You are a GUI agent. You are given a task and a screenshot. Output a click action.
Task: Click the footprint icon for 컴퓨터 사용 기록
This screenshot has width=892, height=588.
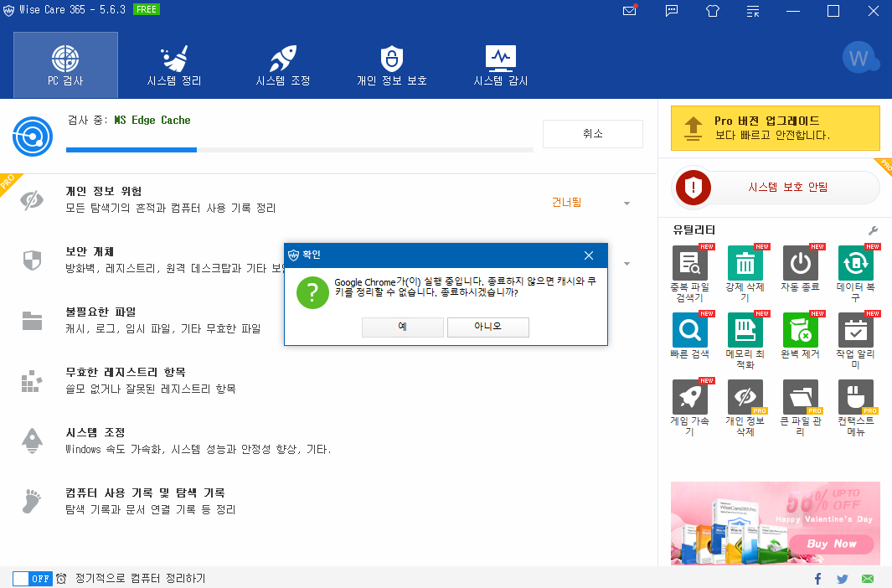point(32,502)
